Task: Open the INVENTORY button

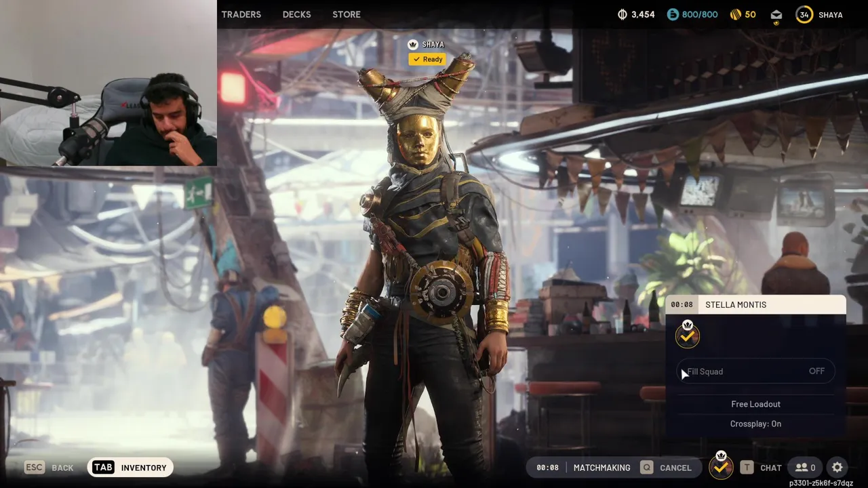Action: 130,468
